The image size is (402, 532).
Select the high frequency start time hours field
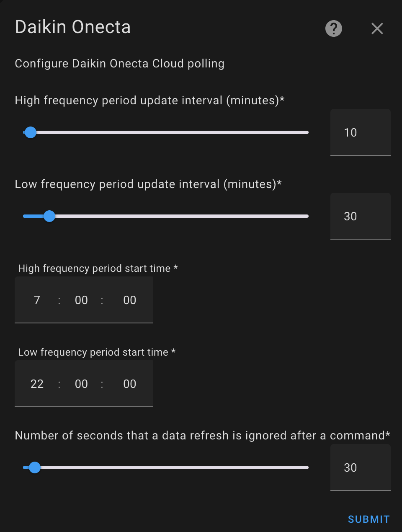37,300
